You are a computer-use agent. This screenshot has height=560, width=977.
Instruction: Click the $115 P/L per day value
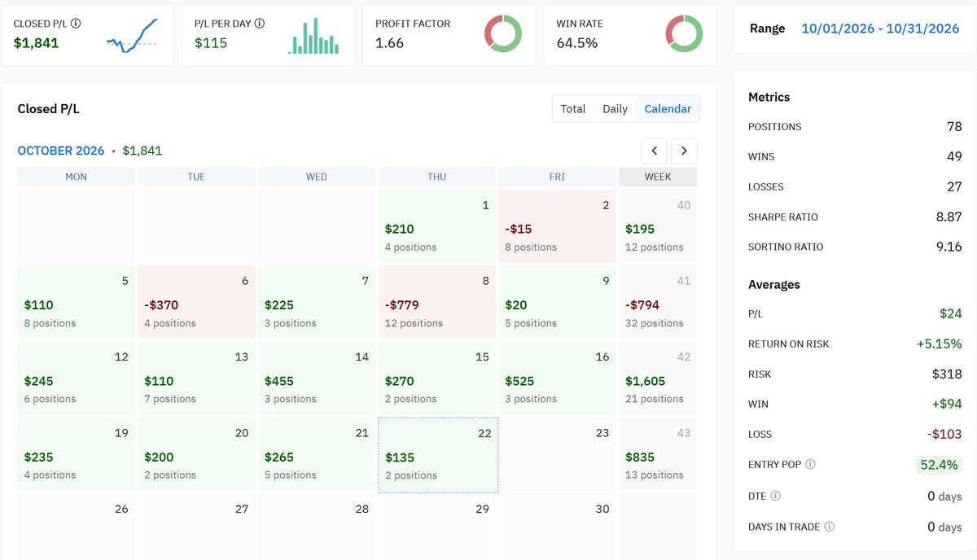pos(211,42)
